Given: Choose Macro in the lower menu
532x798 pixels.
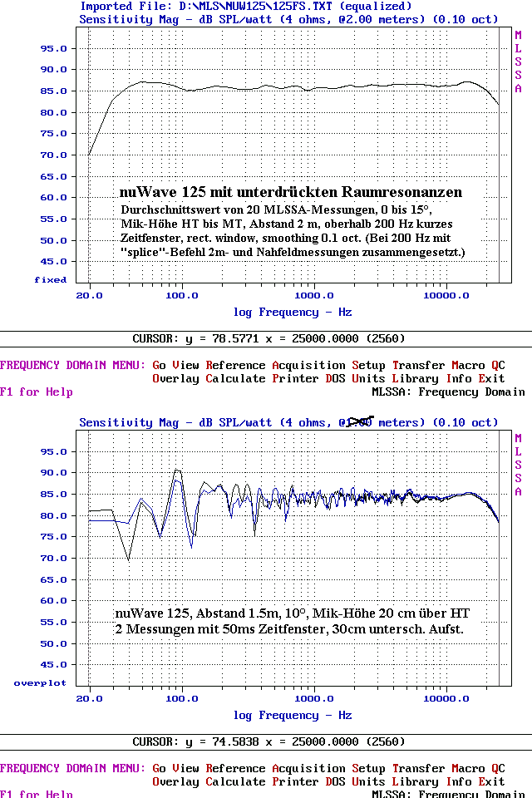Looking at the screenshot, I should coord(468,768).
